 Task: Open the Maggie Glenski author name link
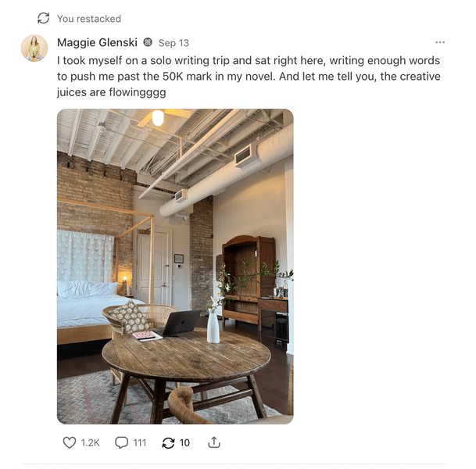(97, 42)
